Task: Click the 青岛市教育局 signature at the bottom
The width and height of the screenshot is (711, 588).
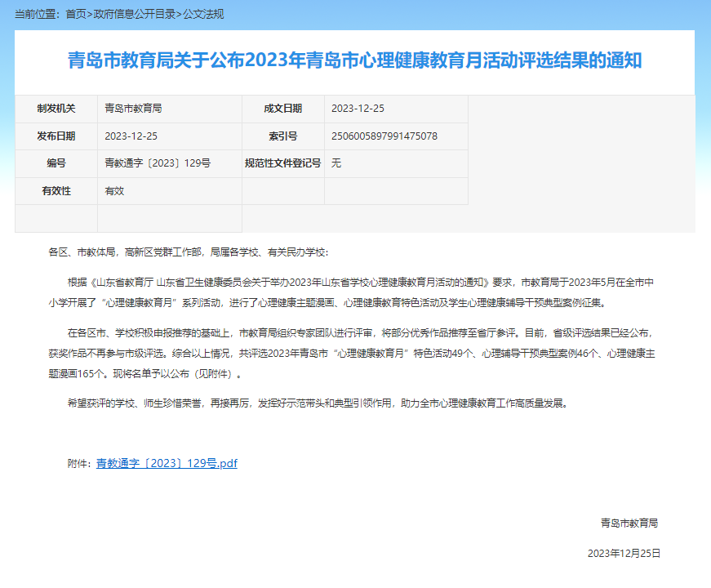Action: [629, 523]
